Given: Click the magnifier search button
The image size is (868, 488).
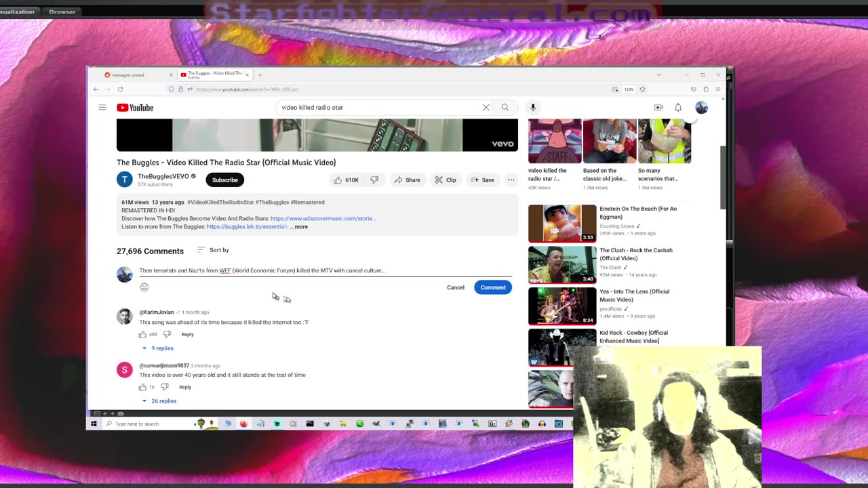Looking at the screenshot, I should tap(505, 107).
